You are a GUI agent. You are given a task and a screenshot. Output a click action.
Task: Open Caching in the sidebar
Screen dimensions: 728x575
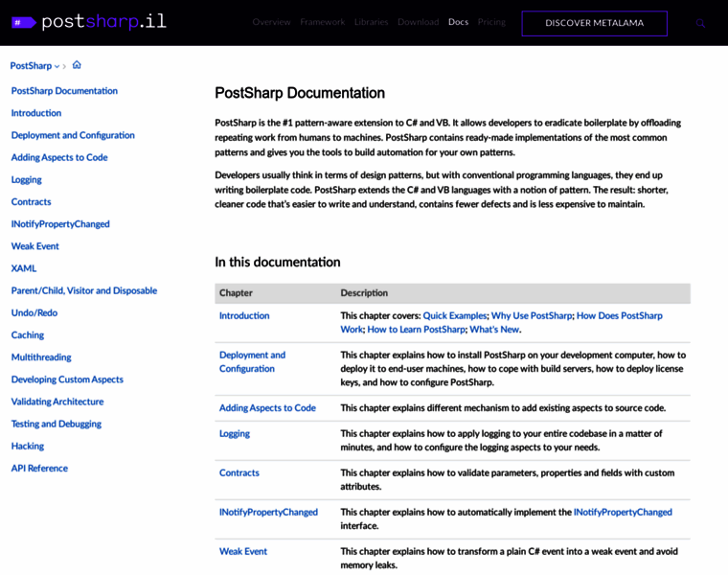28,334
